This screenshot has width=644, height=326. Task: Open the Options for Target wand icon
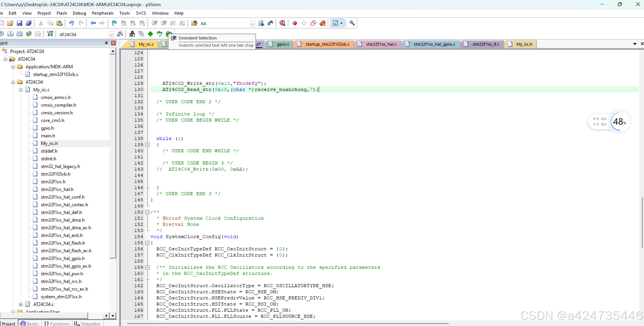120,33
